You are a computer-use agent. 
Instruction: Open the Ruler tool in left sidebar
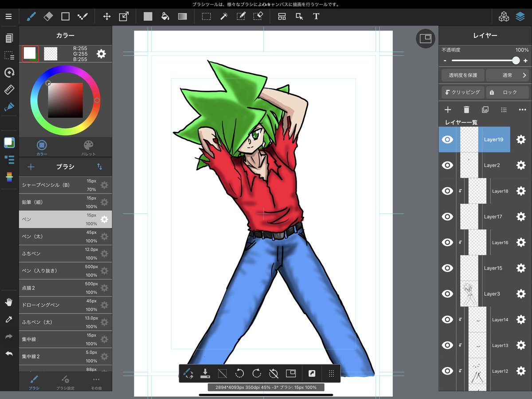point(9,90)
